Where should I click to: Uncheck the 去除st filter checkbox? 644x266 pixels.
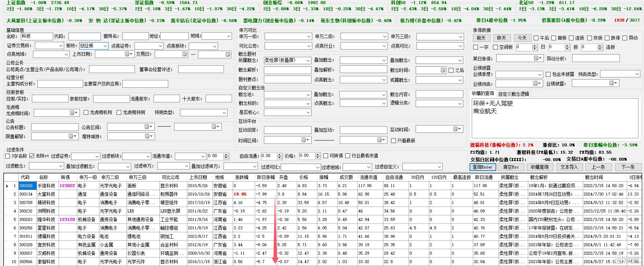coord(32,156)
